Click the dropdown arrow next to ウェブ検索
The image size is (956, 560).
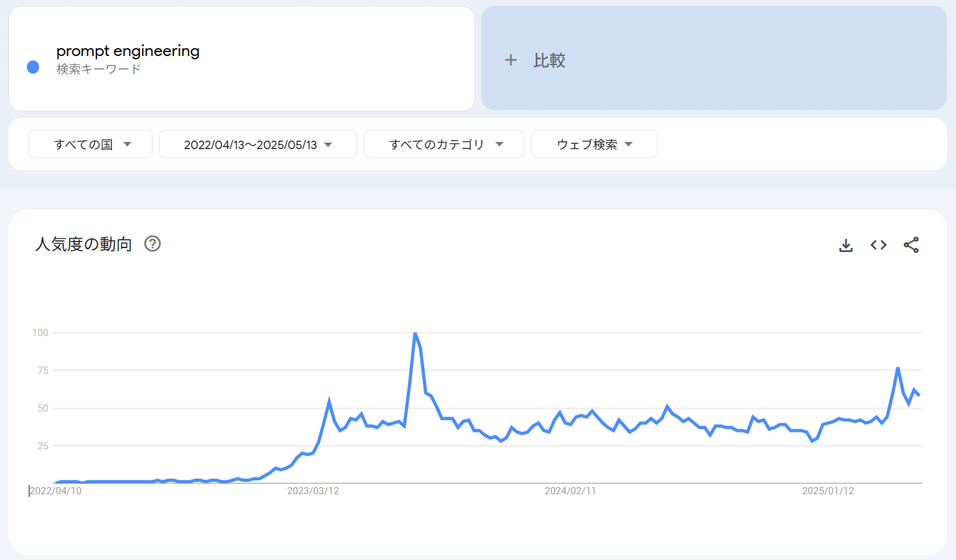(x=629, y=144)
